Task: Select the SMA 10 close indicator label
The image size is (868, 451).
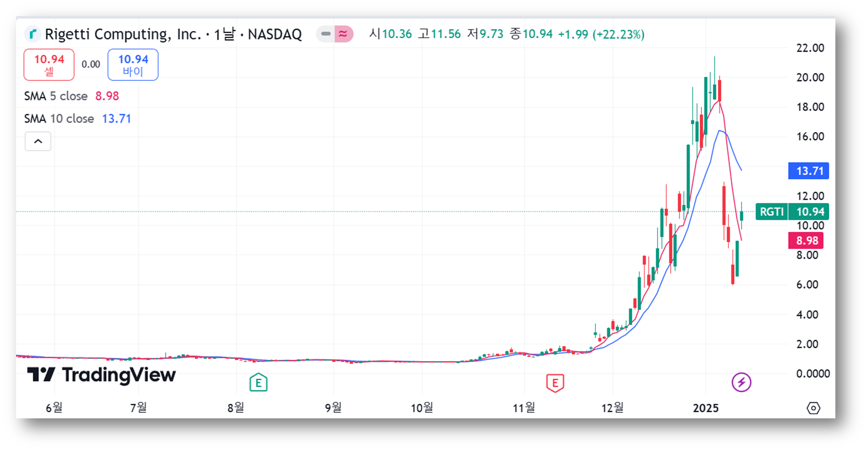Action: point(59,119)
